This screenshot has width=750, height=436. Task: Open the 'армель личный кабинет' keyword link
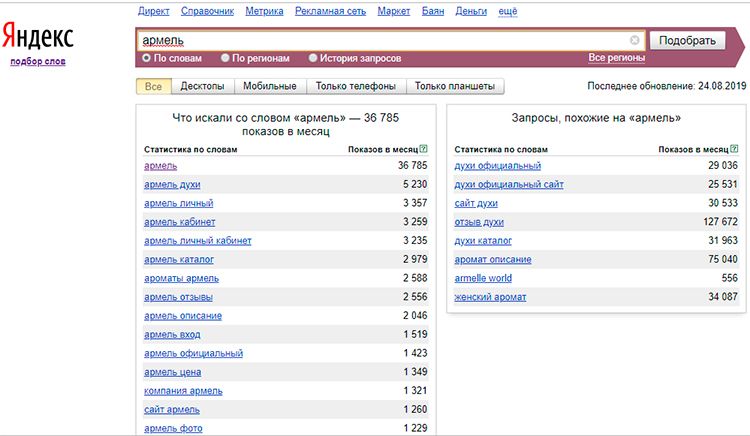[x=198, y=240]
